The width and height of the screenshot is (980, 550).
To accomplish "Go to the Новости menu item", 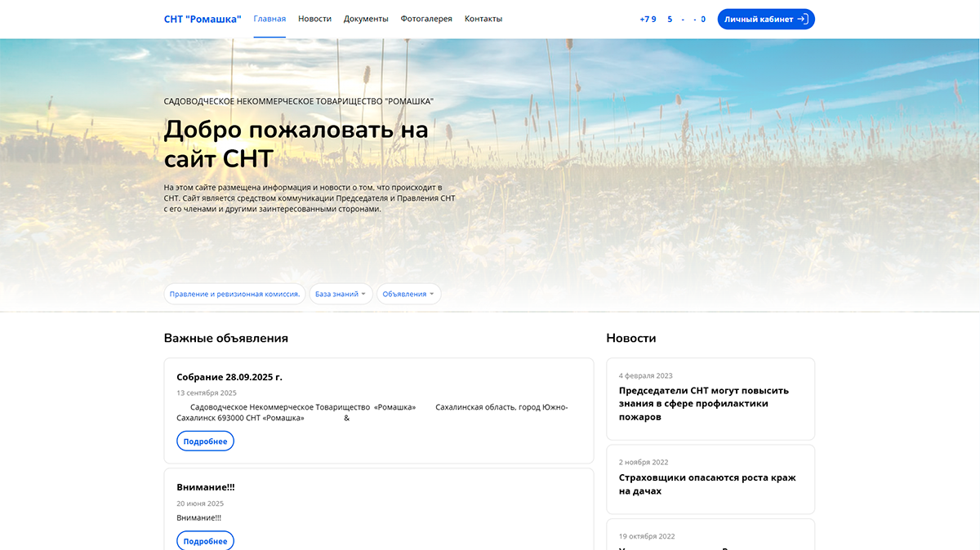I will pyautogui.click(x=314, y=19).
